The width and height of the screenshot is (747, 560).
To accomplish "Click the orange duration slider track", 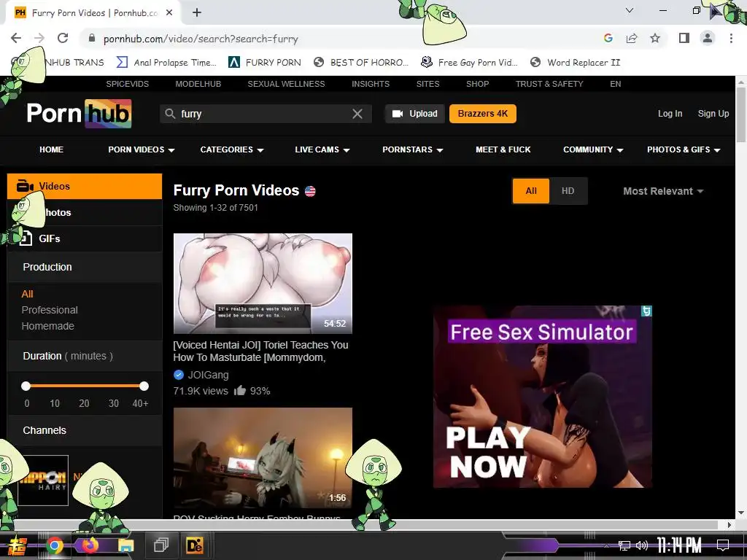I will point(85,386).
